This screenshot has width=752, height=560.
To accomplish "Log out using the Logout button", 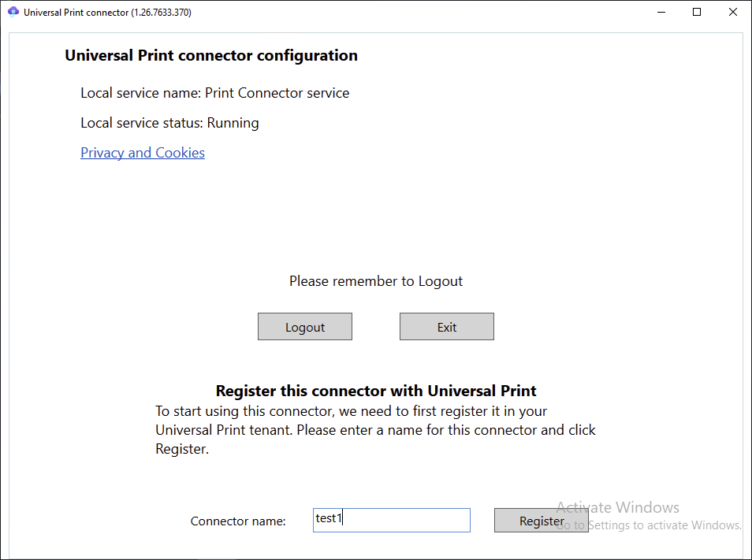I will 305,327.
